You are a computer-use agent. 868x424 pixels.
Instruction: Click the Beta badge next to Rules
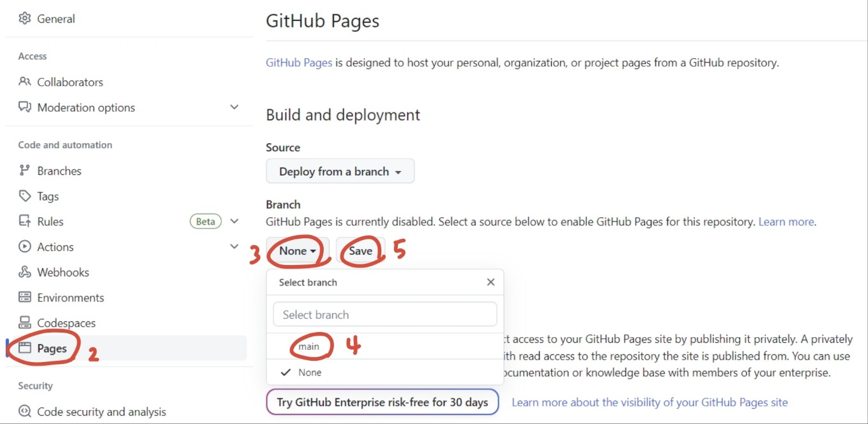point(206,222)
